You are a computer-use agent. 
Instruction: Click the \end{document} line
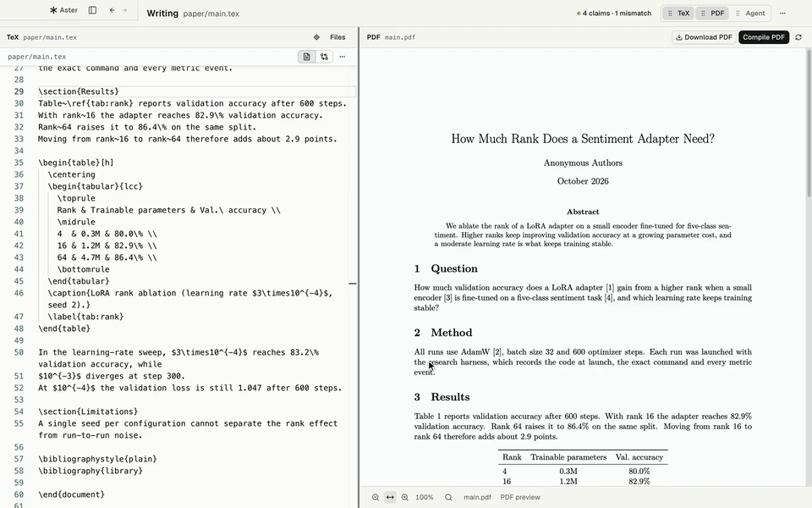pyautogui.click(x=71, y=494)
